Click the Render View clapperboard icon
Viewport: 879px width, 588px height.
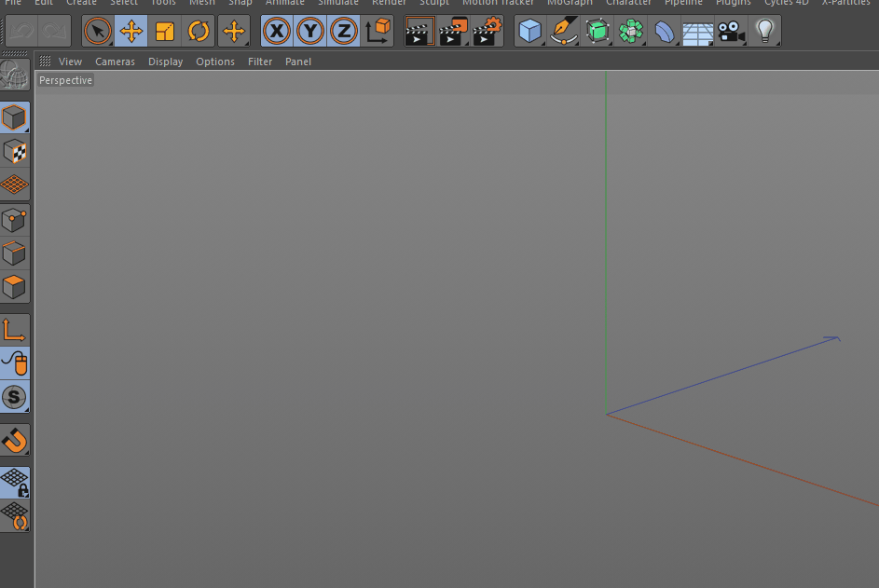419,31
